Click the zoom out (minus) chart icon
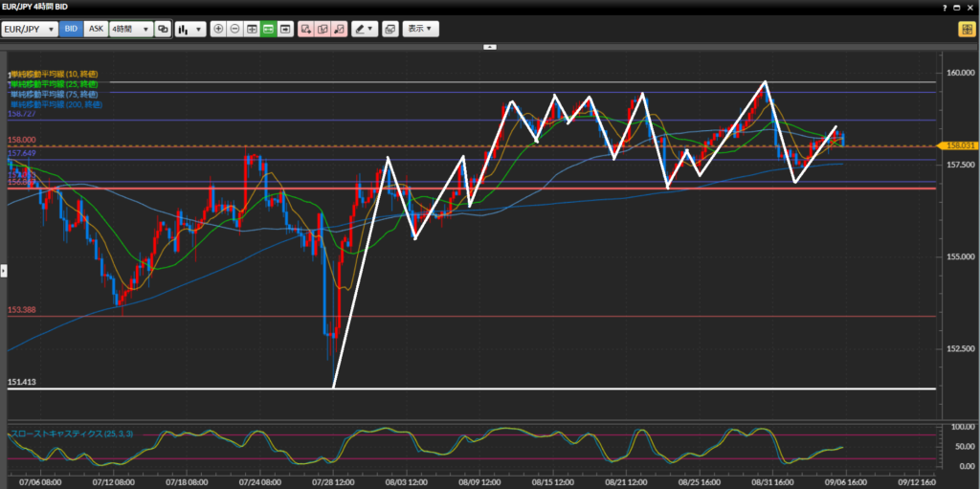 tap(235, 29)
